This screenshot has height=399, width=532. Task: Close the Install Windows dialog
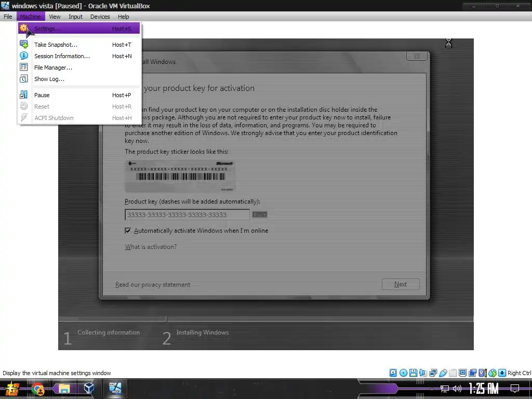click(x=417, y=56)
